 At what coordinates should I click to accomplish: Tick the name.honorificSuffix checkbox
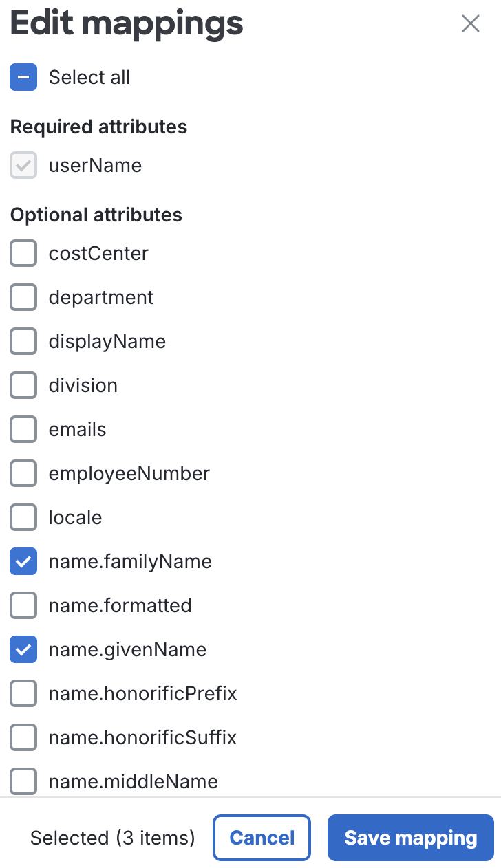(x=23, y=738)
